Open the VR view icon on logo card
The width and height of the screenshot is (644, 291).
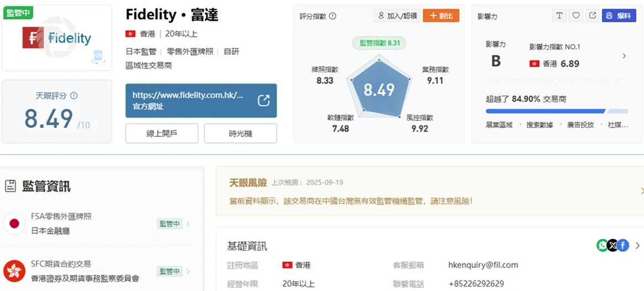click(x=98, y=58)
